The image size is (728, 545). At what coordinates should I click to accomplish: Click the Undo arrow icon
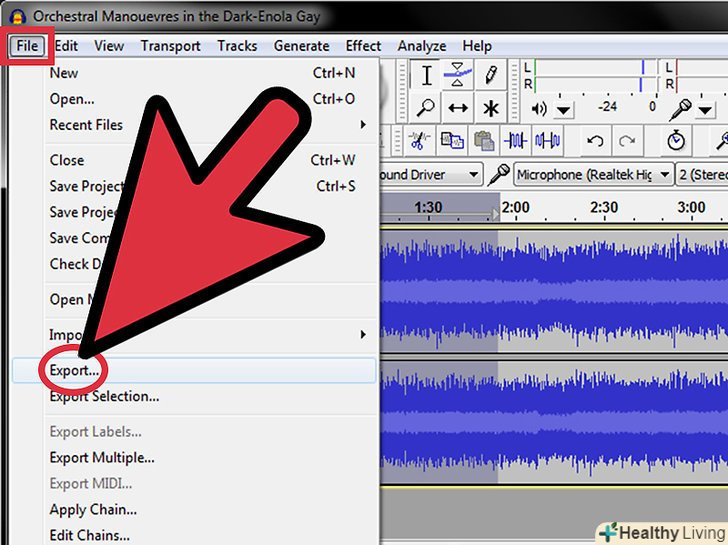pos(595,140)
